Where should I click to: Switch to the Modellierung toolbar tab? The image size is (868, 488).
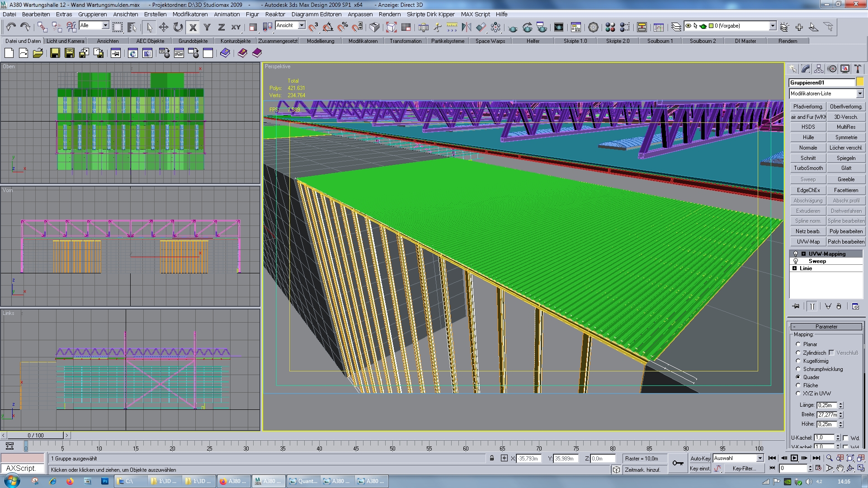pyautogui.click(x=321, y=41)
